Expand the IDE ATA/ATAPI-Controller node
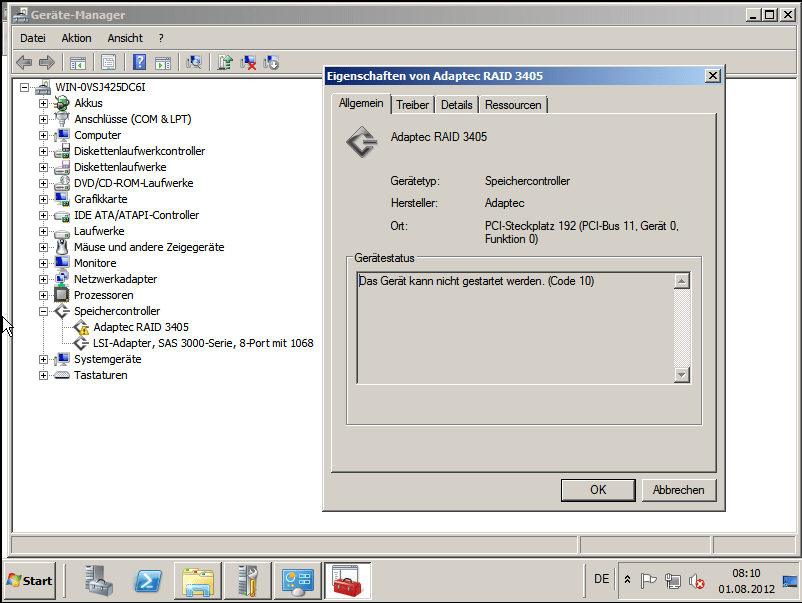This screenshot has height=603, width=802. 43,215
